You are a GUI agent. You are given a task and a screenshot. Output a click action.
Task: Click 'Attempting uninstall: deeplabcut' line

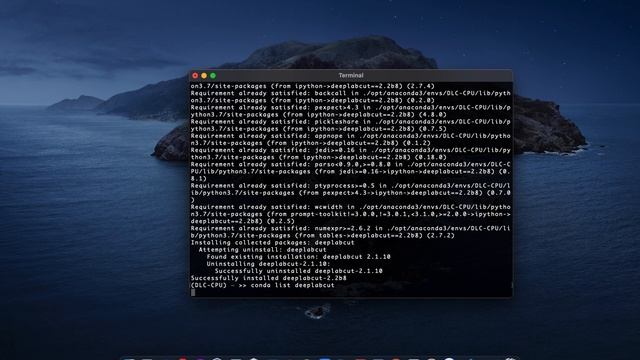[x=262, y=250]
